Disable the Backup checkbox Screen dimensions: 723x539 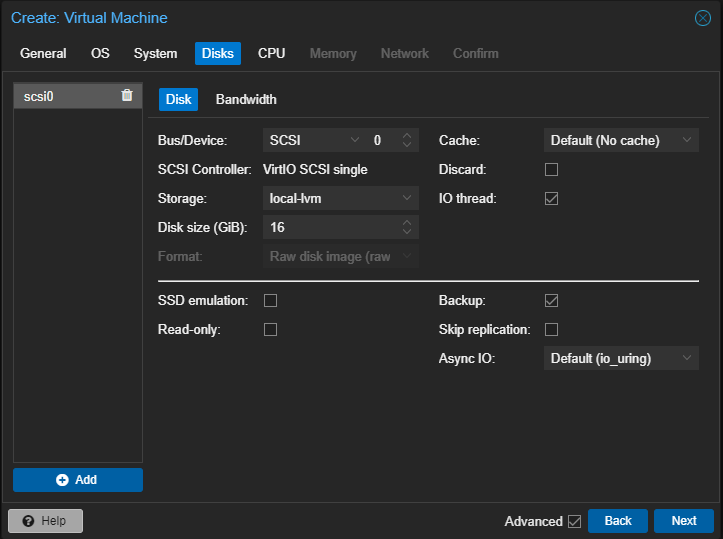551,300
